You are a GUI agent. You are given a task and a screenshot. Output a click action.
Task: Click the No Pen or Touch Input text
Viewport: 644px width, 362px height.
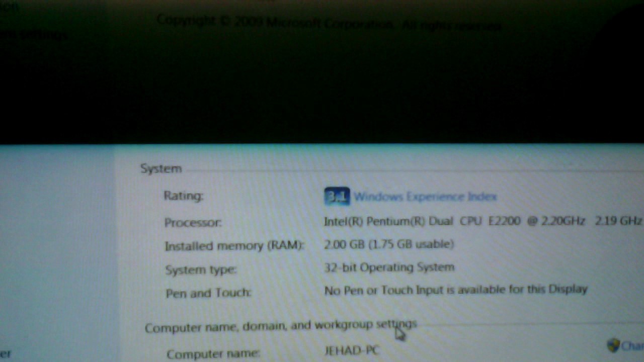click(x=456, y=290)
